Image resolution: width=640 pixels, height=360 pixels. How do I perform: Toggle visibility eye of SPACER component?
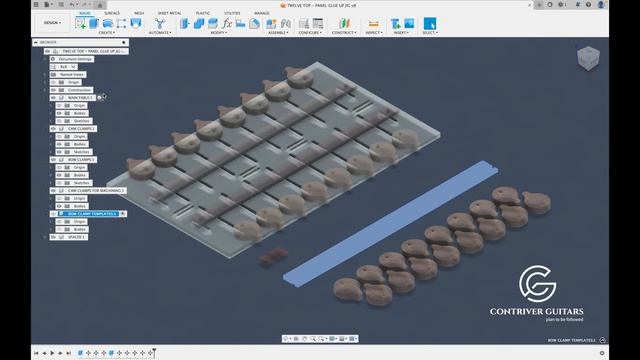click(x=53, y=237)
